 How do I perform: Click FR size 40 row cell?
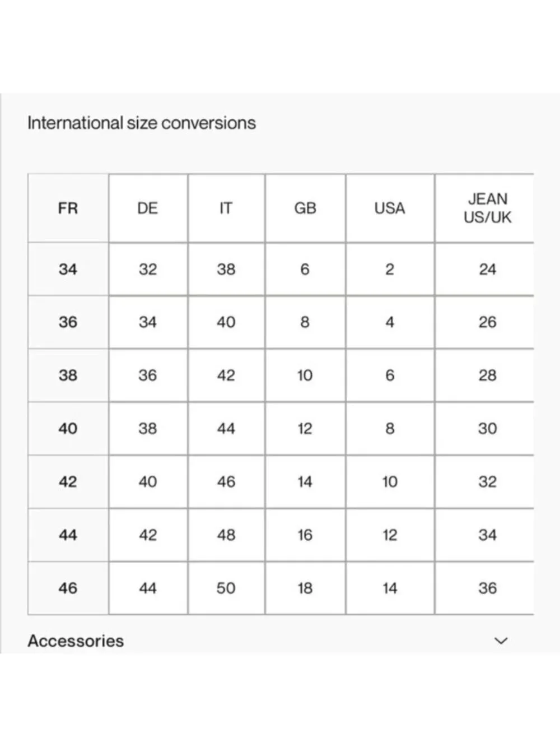(68, 429)
